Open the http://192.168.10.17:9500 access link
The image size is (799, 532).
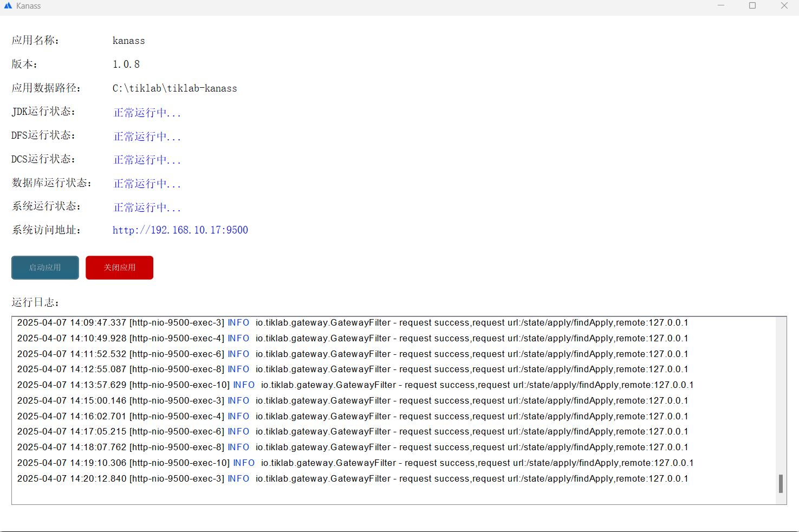[180, 230]
